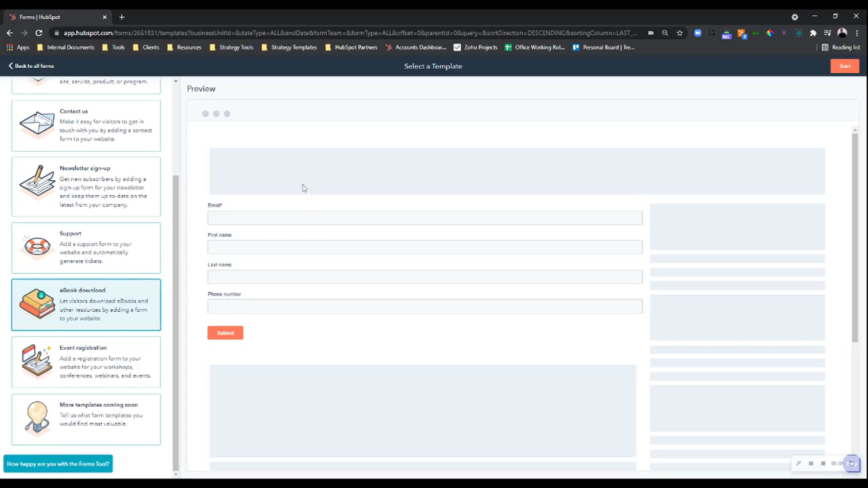Viewport: 868px width, 488px height.
Task: Select the Newsletter sign-up template title
Action: tap(85, 168)
